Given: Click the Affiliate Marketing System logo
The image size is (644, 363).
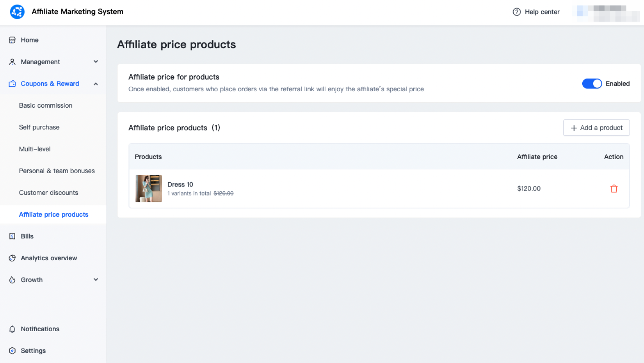Looking at the screenshot, I should pyautogui.click(x=17, y=12).
